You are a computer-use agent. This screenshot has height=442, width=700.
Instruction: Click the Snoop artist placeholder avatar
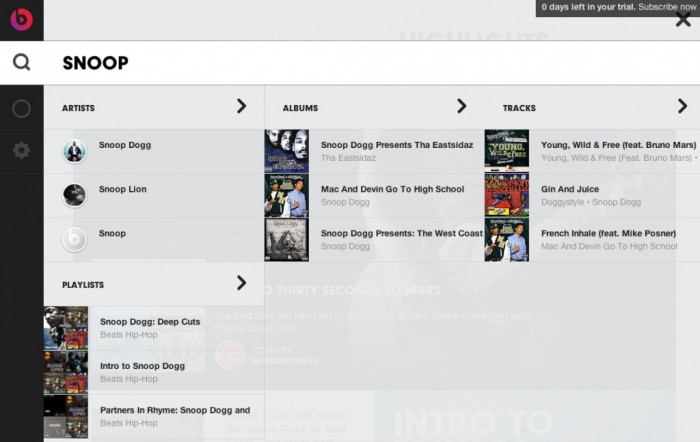click(74, 239)
